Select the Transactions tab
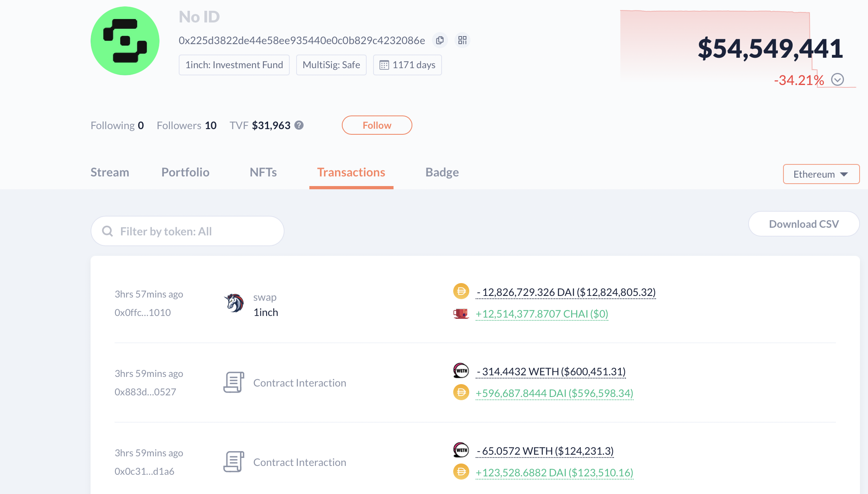Screen dimensions: 868x494 pos(351,172)
